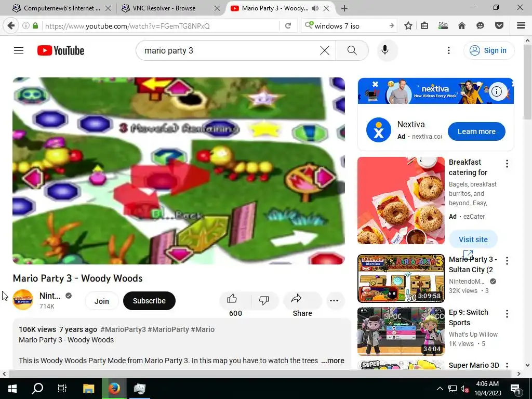Viewport: 532px width, 399px height.
Task: Click Learn more on Nextiva ad
Action: [x=476, y=131]
